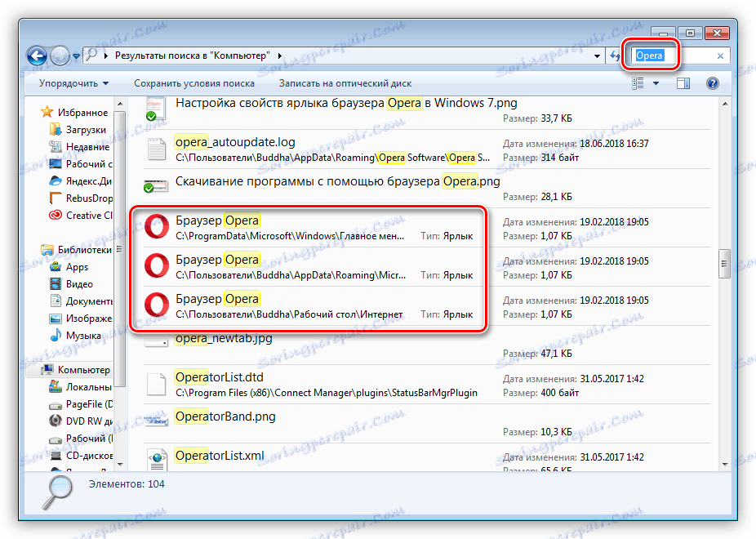The height and width of the screenshot is (539, 756).
Task: Click the results scroll up arrow
Action: 724,104
